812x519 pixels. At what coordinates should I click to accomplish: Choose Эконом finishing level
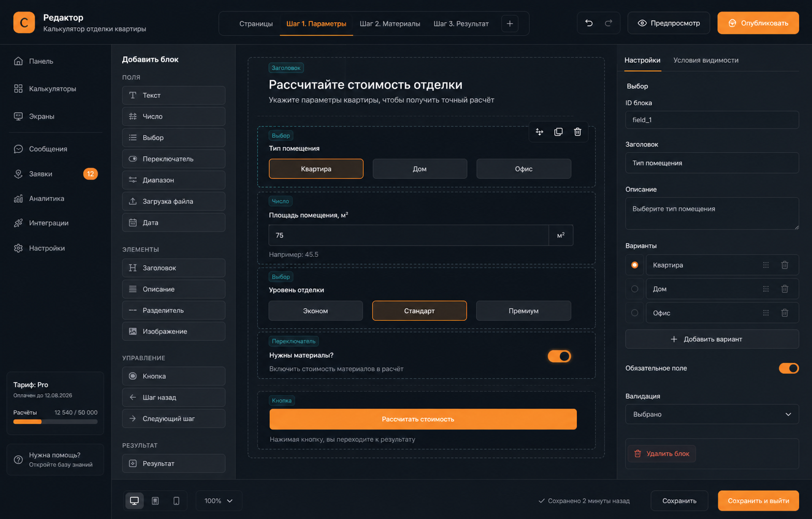click(x=315, y=310)
